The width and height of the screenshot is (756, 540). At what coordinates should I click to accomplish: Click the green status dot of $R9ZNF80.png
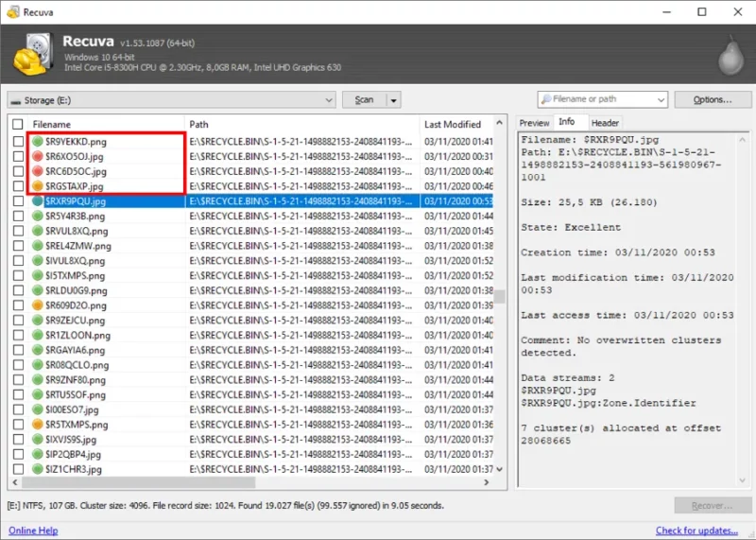point(38,380)
